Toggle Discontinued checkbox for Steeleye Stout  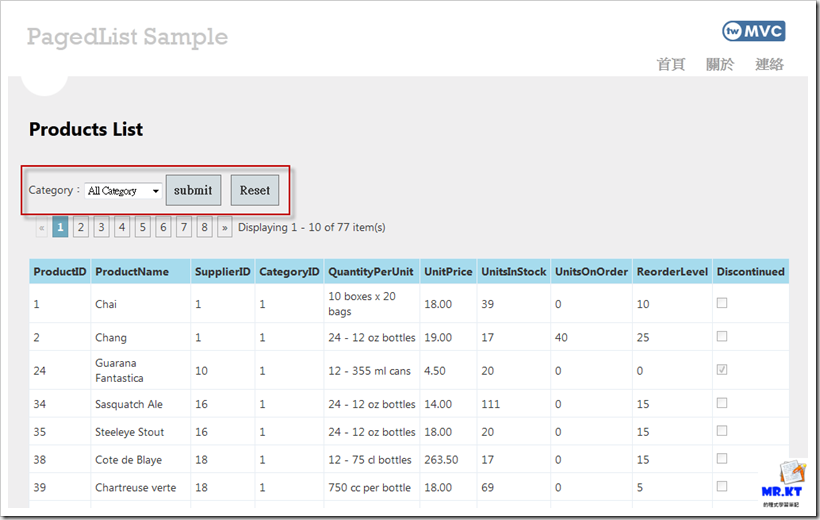[722, 431]
